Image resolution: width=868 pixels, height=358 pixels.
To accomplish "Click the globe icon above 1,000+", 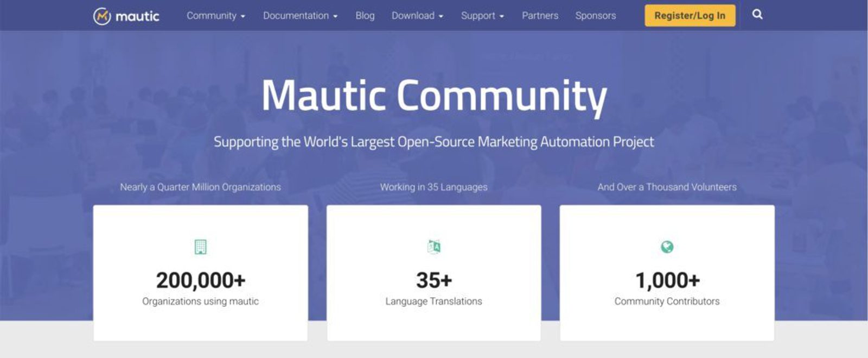I will 667,247.
